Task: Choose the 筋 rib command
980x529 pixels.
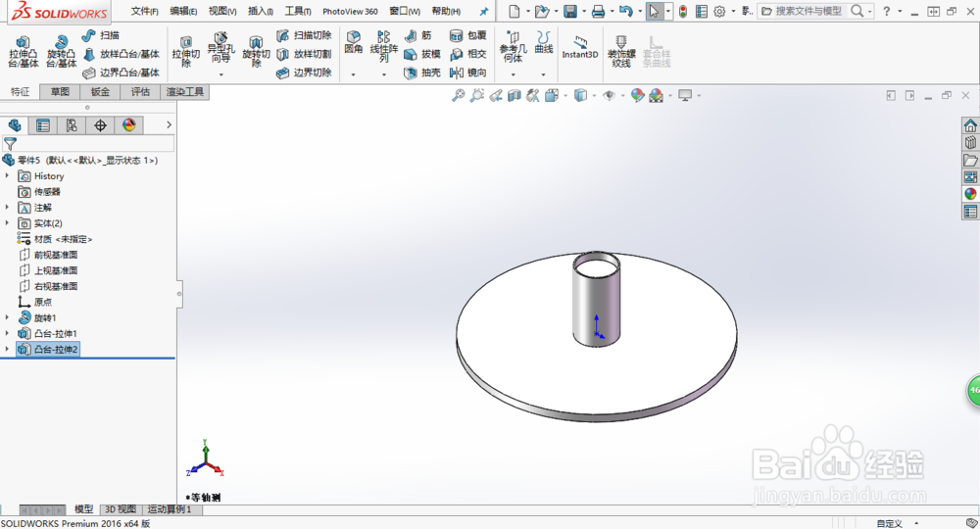Action: [418, 35]
